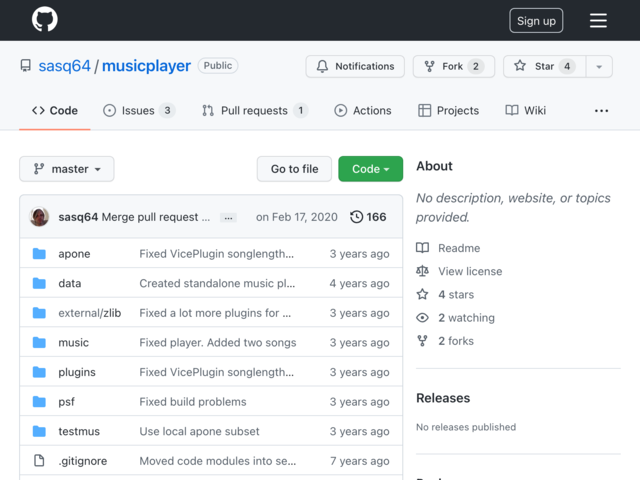Click the eye icon beside 2 watching
The height and width of the screenshot is (480, 640).
click(422, 318)
